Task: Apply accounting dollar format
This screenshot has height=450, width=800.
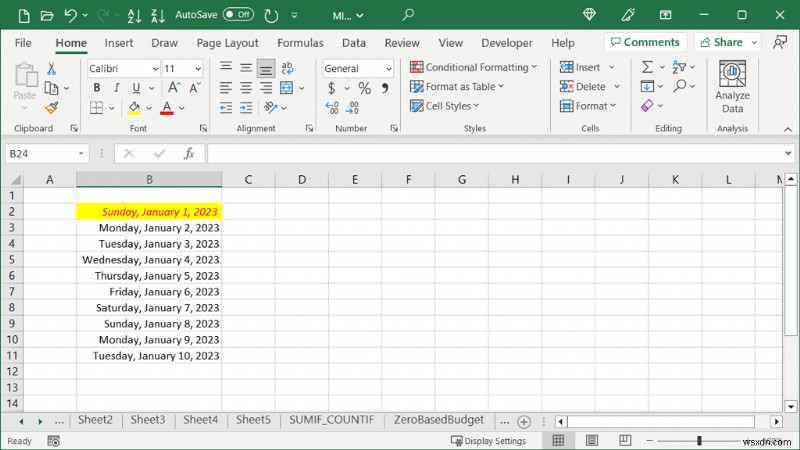Action: point(332,88)
